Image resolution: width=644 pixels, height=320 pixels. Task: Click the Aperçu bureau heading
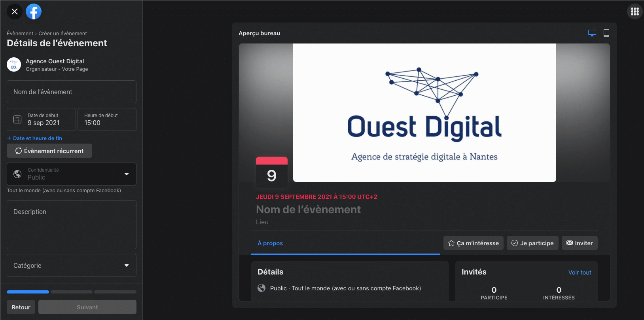pos(259,33)
